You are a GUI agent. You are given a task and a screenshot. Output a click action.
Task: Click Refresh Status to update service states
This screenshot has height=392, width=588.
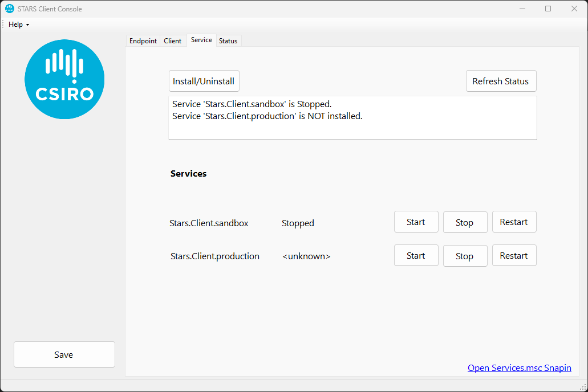pos(501,81)
